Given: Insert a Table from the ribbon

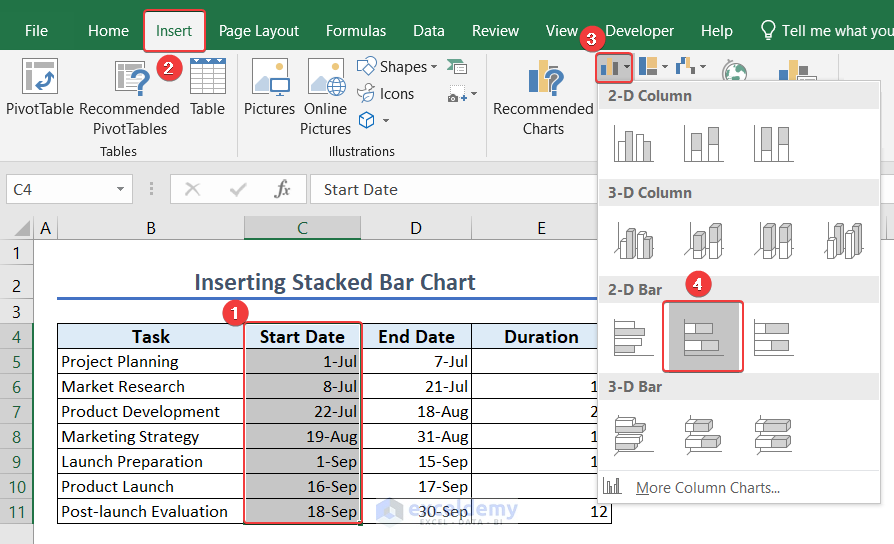Looking at the screenshot, I should 207,88.
